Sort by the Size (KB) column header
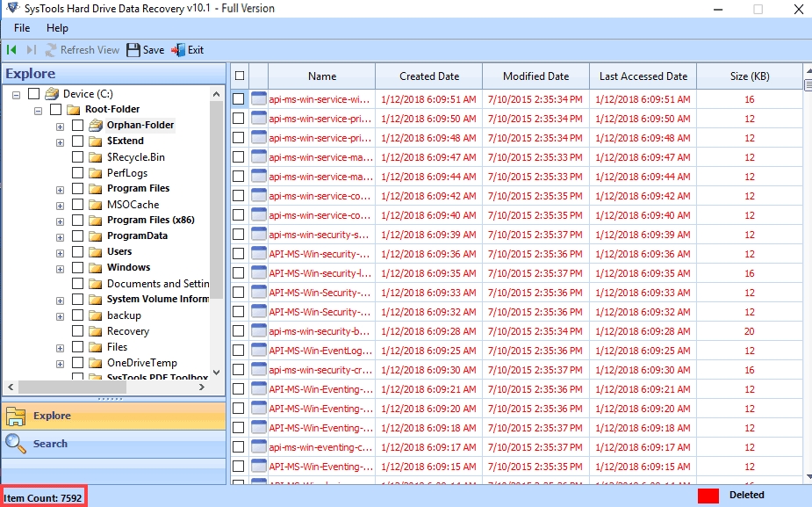The image size is (812, 507). (x=749, y=76)
